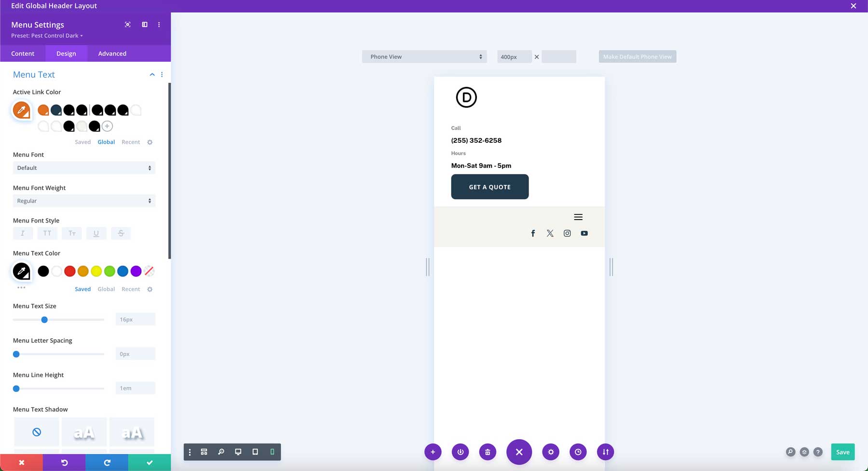Click the green Save button

842,452
